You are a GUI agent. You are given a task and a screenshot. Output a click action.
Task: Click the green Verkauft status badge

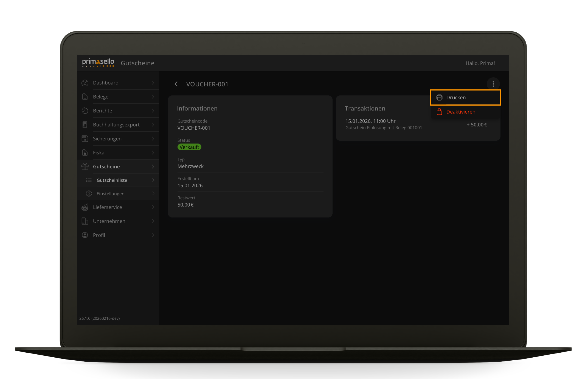tap(189, 147)
